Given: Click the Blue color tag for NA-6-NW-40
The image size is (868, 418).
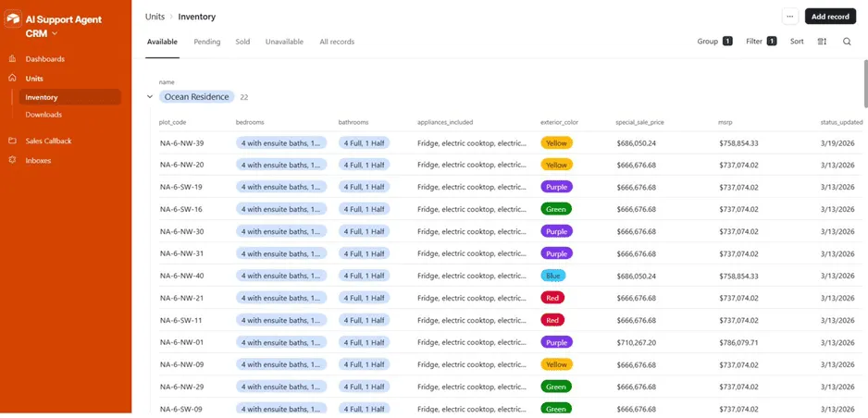Looking at the screenshot, I should point(553,276).
